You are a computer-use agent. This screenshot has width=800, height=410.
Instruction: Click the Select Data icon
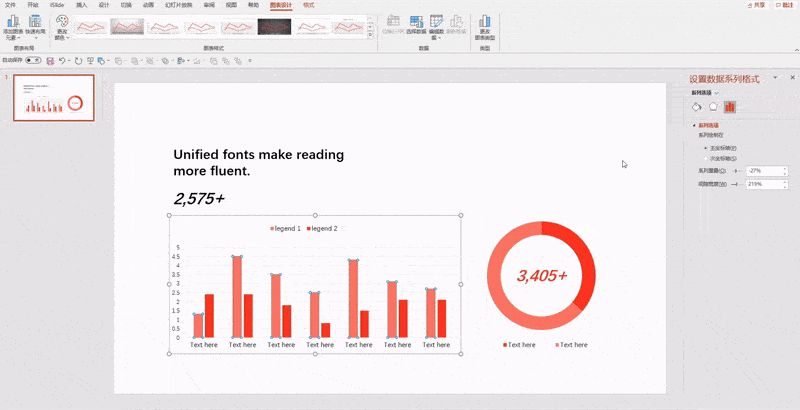[416, 21]
